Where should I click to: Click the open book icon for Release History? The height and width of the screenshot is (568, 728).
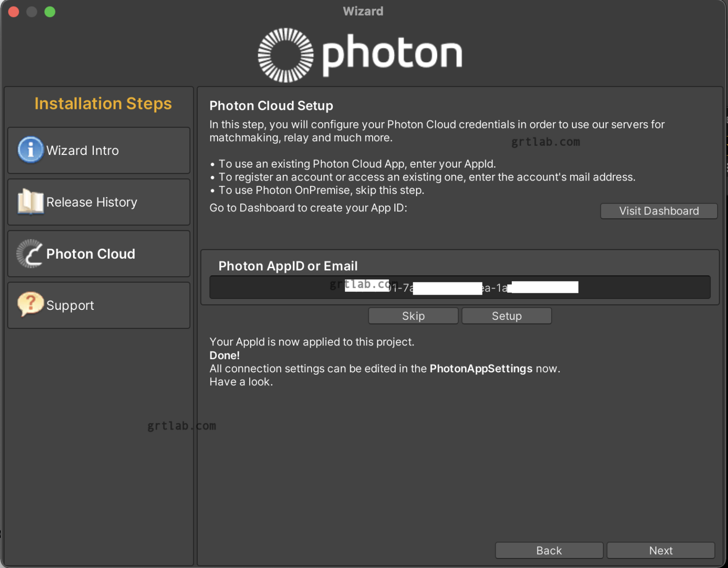[30, 202]
